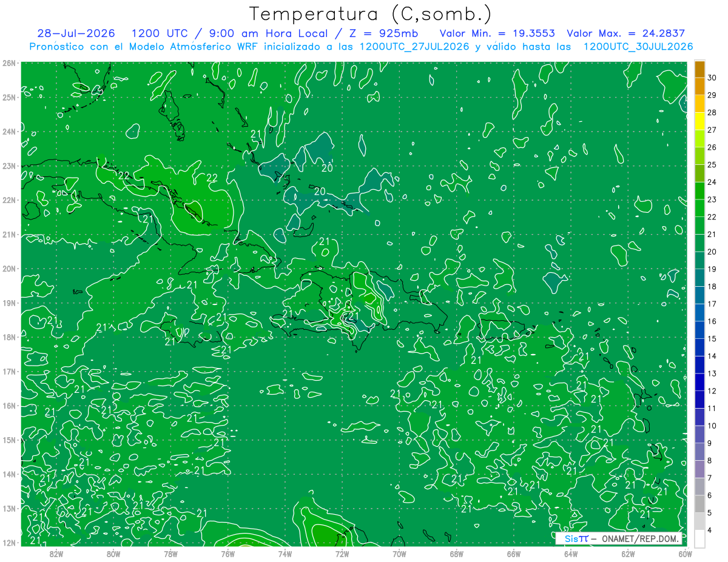
Task: Select the date text "28-Jul-2026"
Action: tap(77, 33)
